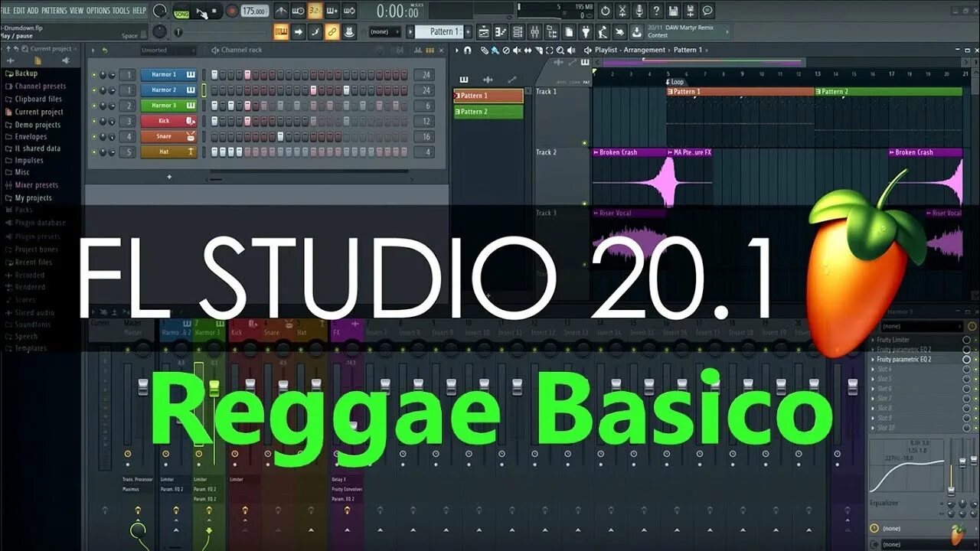
Task: Click the tempo tapper hammer icon
Action: (x=603, y=32)
